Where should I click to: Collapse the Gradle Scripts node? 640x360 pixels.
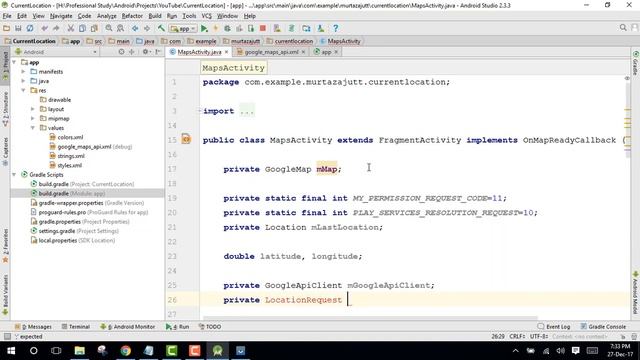coord(14,174)
